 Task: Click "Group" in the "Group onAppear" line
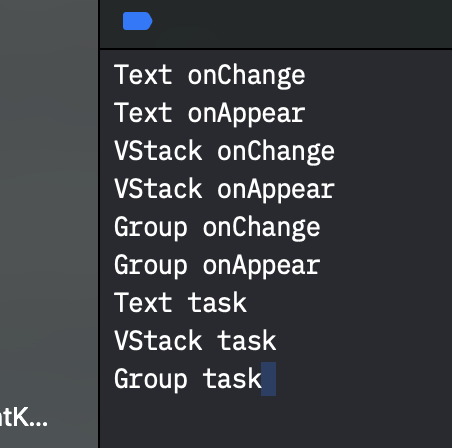[x=151, y=266]
